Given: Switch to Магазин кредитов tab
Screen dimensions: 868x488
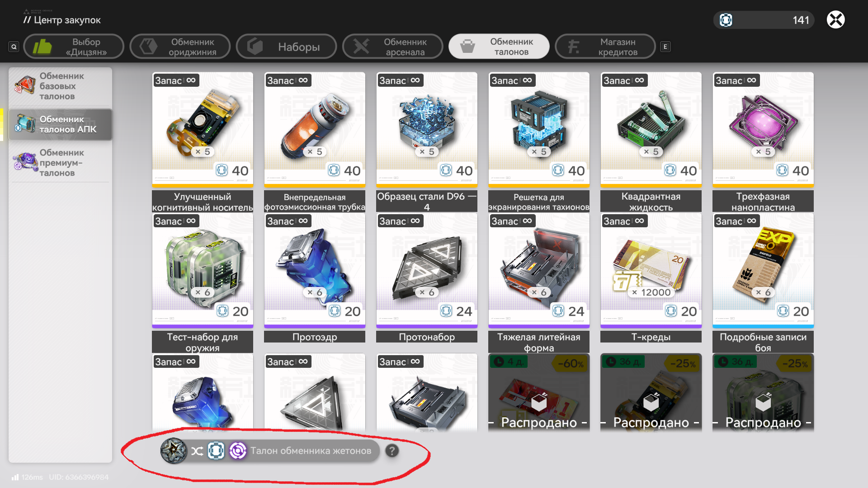Looking at the screenshot, I should point(605,47).
